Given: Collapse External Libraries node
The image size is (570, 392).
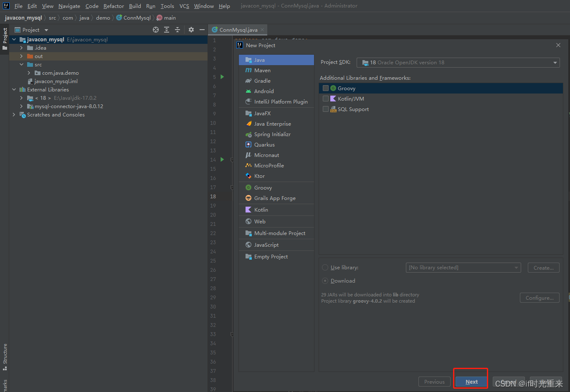Looking at the screenshot, I should click(x=14, y=90).
